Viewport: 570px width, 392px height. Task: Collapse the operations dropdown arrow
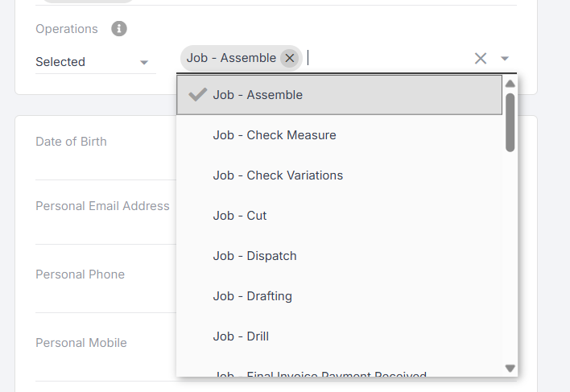coord(505,58)
